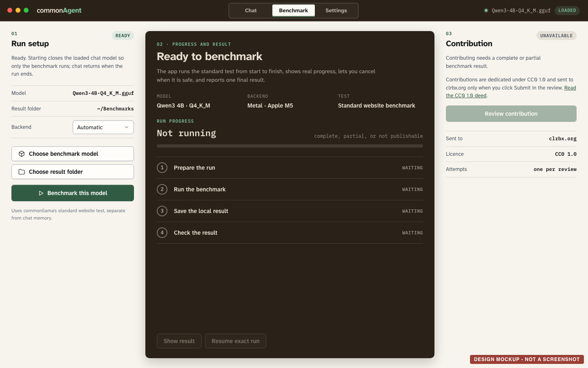Open the Settings tab
Screen dimensions: 588x368
click(336, 11)
